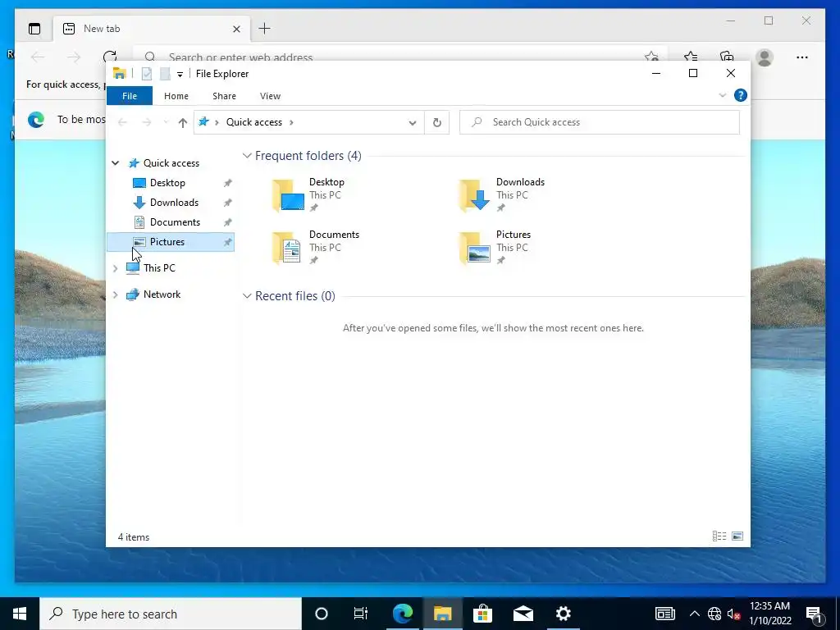Image resolution: width=840 pixels, height=630 pixels.
Task: Switch to the View ribbon tab
Action: [270, 96]
